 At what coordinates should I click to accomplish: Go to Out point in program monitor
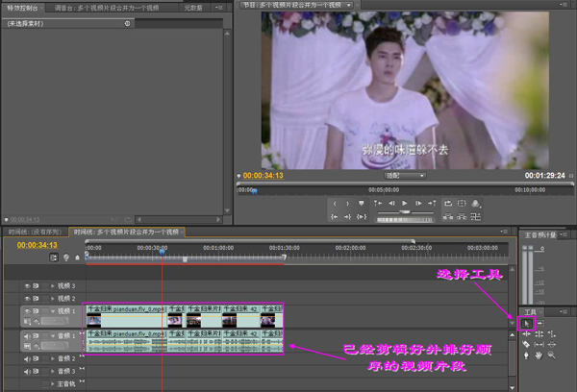click(x=347, y=217)
